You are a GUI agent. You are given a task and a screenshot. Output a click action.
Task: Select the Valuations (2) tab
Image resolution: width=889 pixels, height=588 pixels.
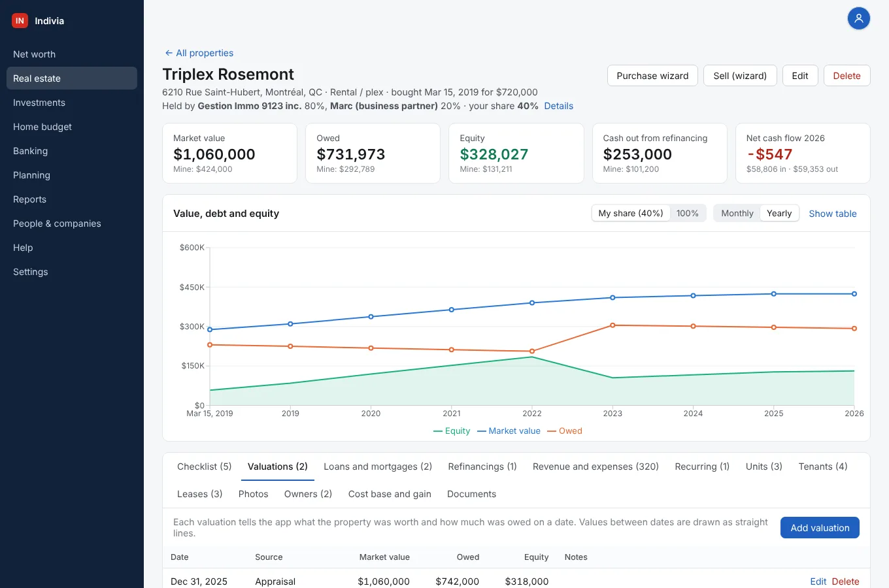point(278,466)
